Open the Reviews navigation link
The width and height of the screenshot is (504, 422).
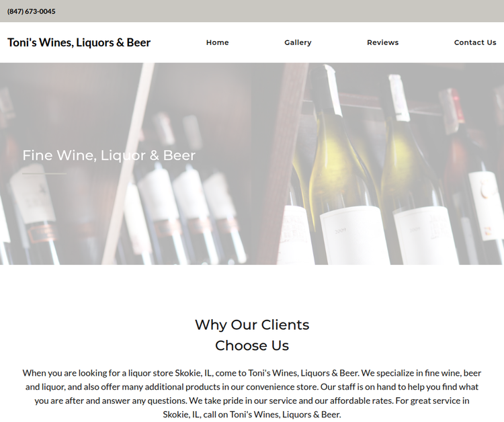point(382,42)
